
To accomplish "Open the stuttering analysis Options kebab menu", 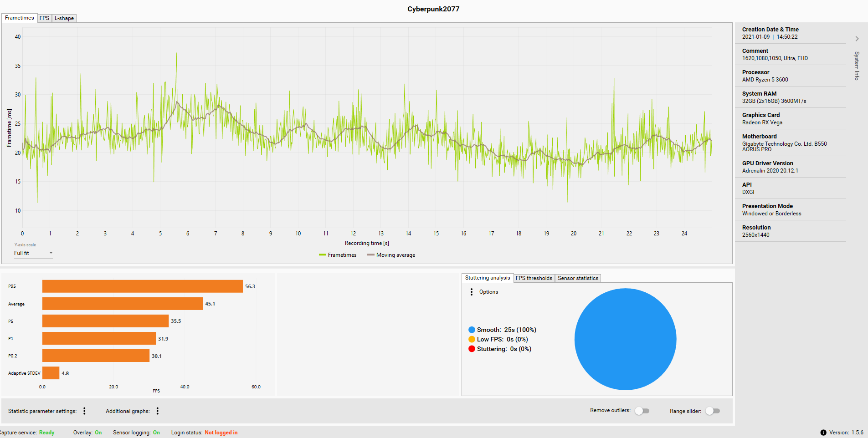I will [472, 292].
